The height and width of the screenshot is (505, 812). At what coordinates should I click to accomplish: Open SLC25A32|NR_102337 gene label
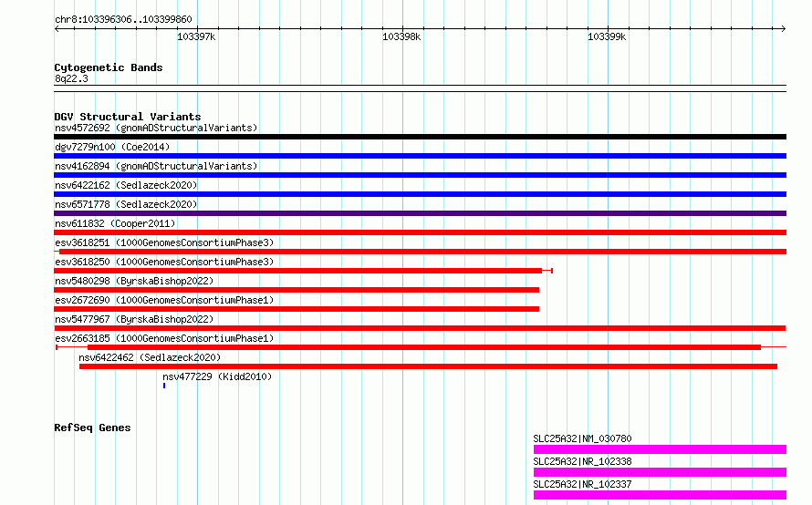coord(583,484)
